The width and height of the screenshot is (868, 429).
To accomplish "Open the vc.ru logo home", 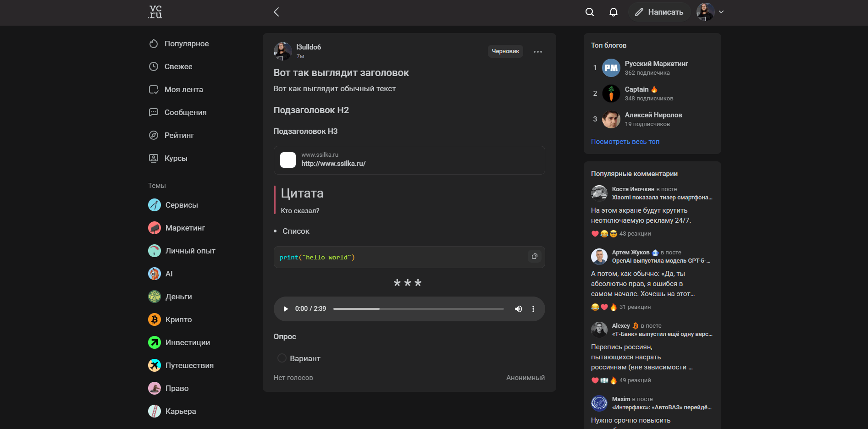I will click(155, 12).
